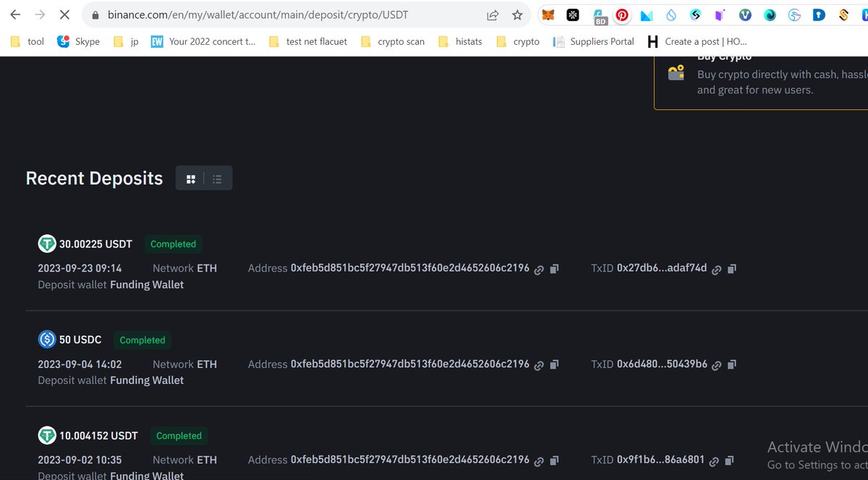Open the 'tool' bookmark folder
The width and height of the screenshot is (868, 480).
pyautogui.click(x=27, y=41)
